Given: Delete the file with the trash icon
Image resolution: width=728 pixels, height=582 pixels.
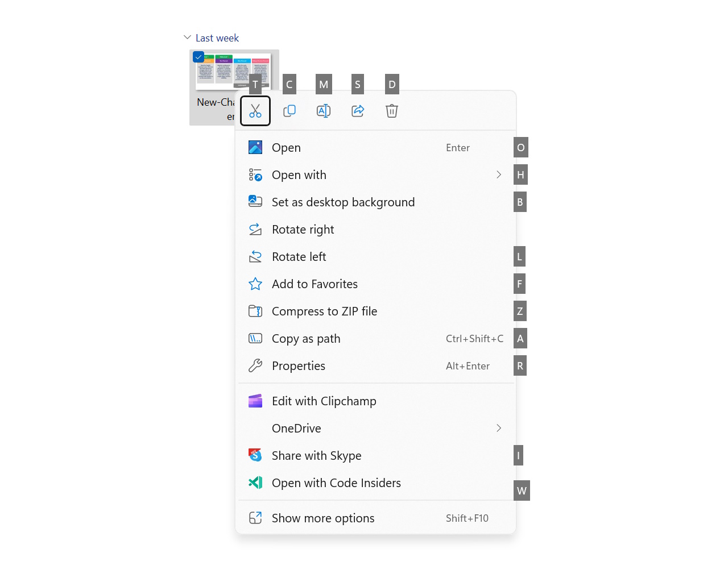Looking at the screenshot, I should click(x=392, y=111).
